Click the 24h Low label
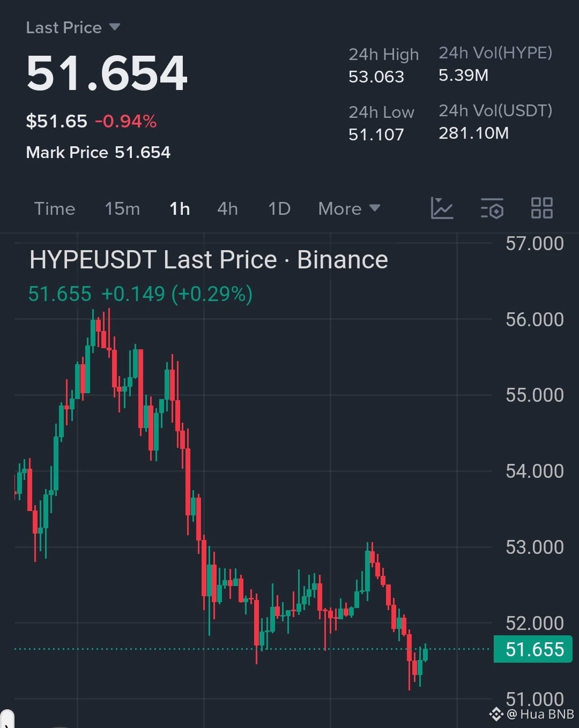The image size is (579, 728). point(381,112)
